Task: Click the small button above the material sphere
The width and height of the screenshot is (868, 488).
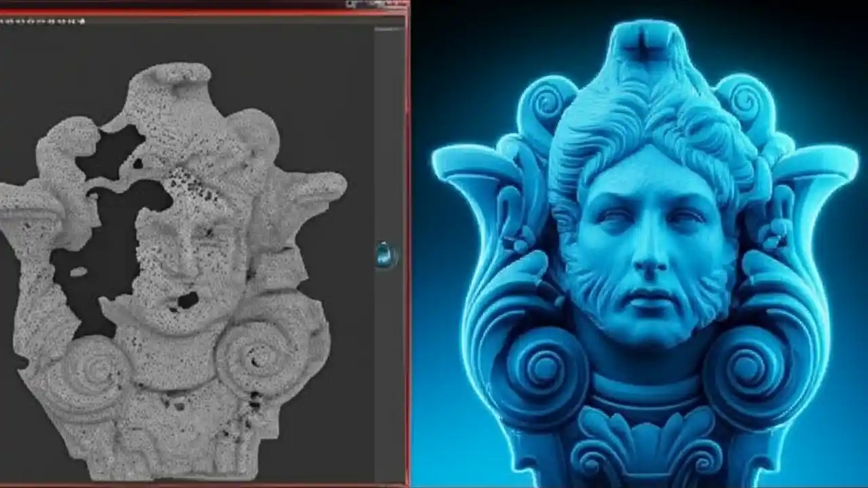Action: (x=384, y=242)
